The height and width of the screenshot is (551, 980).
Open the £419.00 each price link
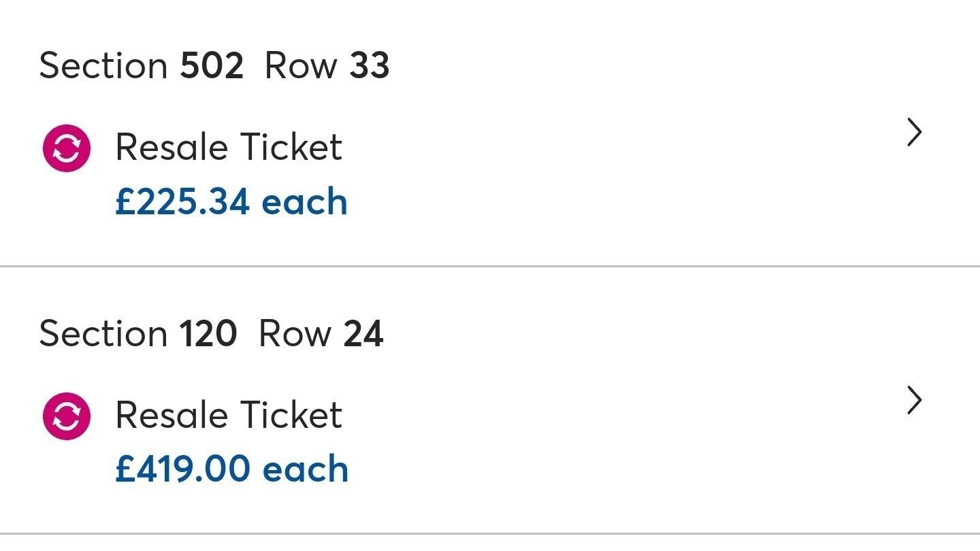[233, 468]
